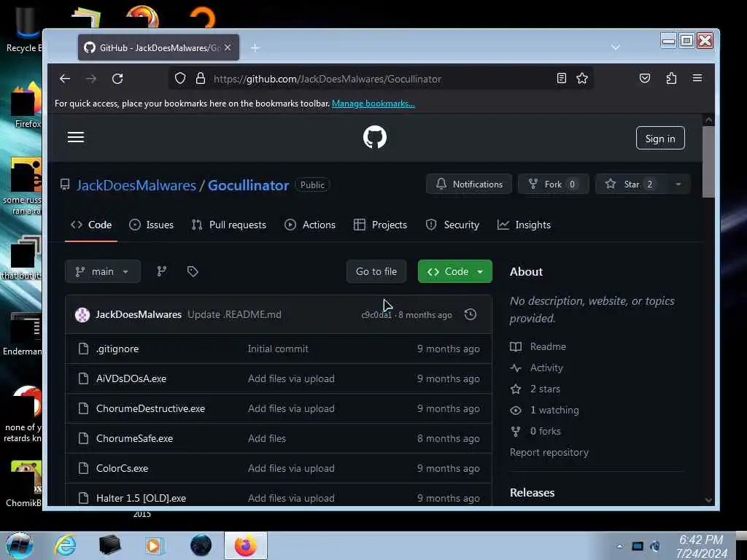
Task: Click the Notifications button
Action: 469,184
